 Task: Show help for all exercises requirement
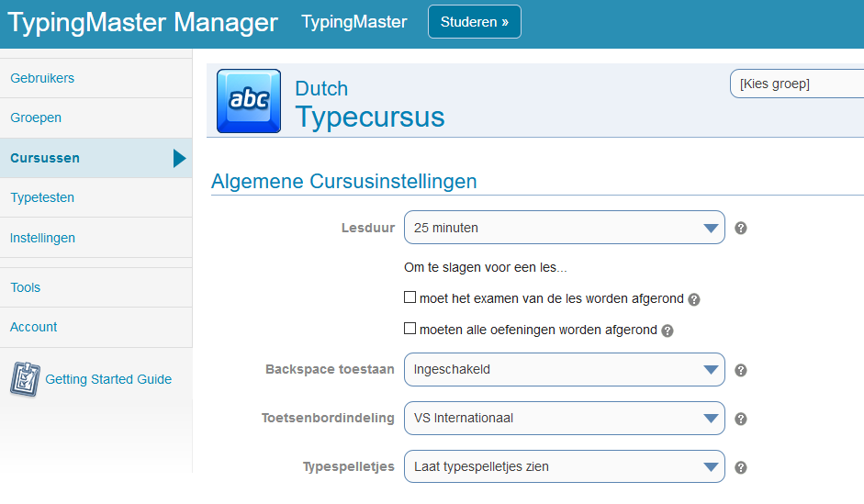tap(668, 331)
